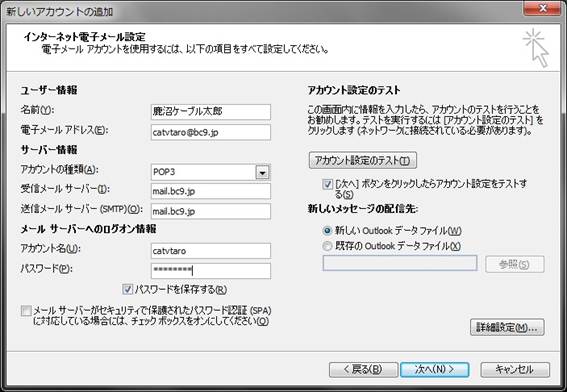The image size is (567, 392).
Task: Click the outgoing SMTP server field
Action: (x=210, y=212)
